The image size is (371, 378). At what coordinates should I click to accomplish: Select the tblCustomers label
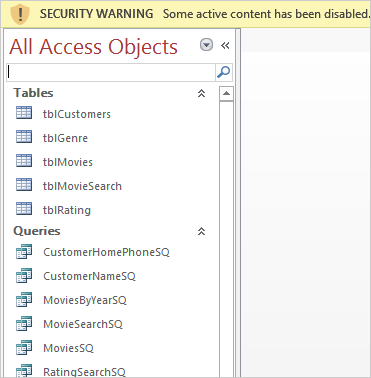tap(77, 114)
